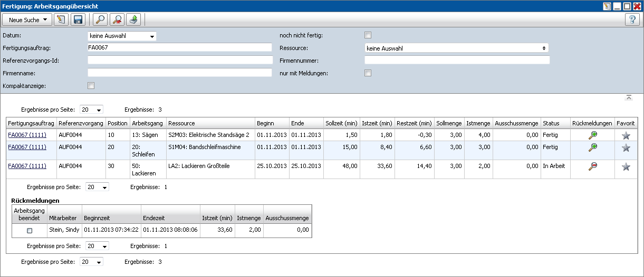This screenshot has width=644, height=277.
Task: Open the 'Neue Suche' menu button
Action: (27, 20)
